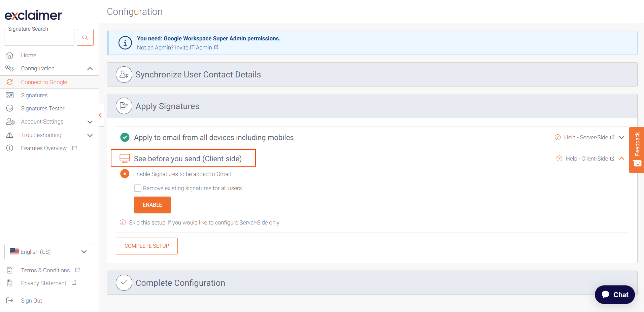Click the Skip this setup link
Image resolution: width=644 pixels, height=312 pixels.
click(x=147, y=222)
